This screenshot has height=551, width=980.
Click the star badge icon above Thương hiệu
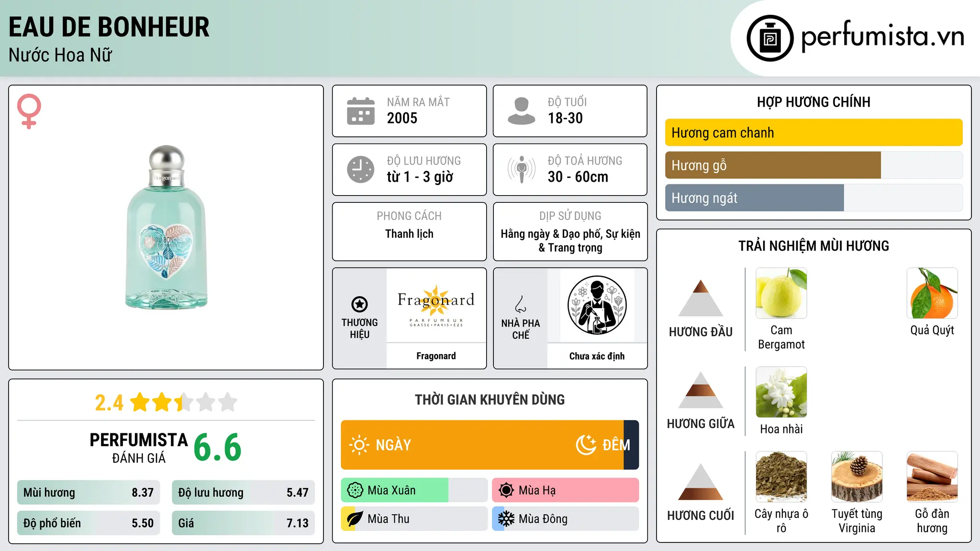pos(359,304)
